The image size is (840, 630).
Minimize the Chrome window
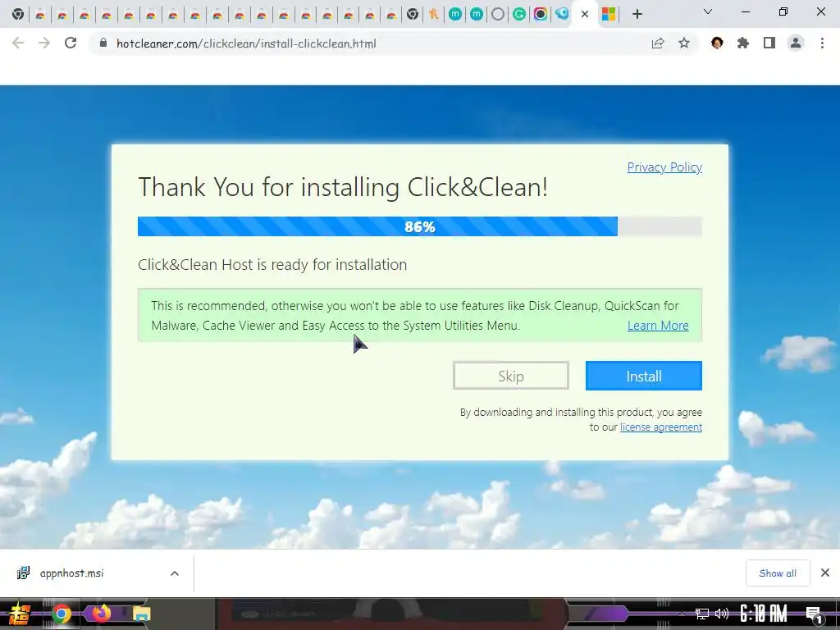(x=745, y=11)
